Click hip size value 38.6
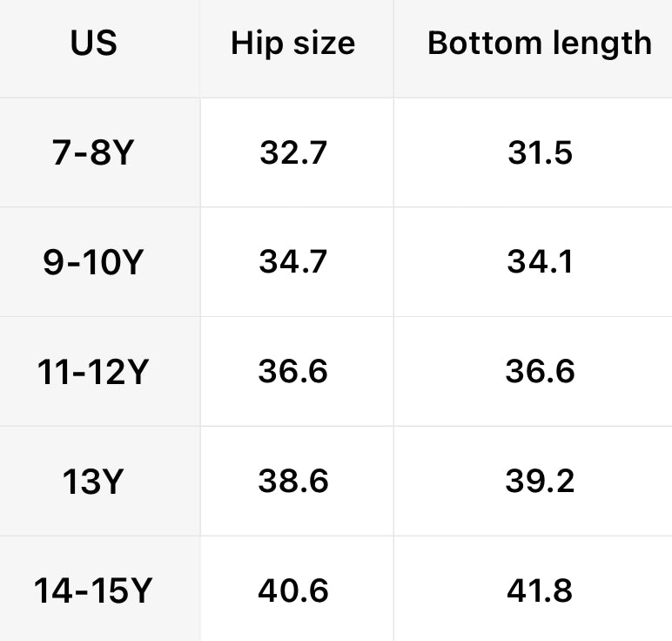 [292, 482]
